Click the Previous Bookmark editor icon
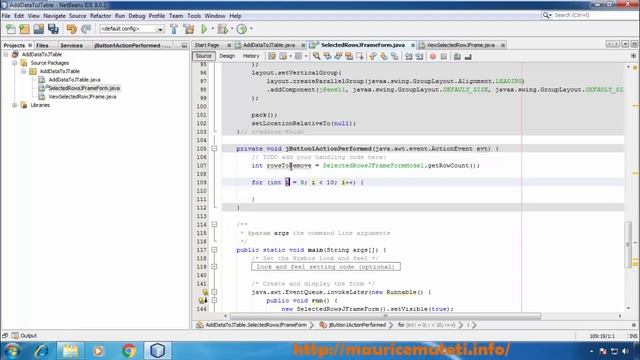The height and width of the screenshot is (360, 640). click(373, 56)
